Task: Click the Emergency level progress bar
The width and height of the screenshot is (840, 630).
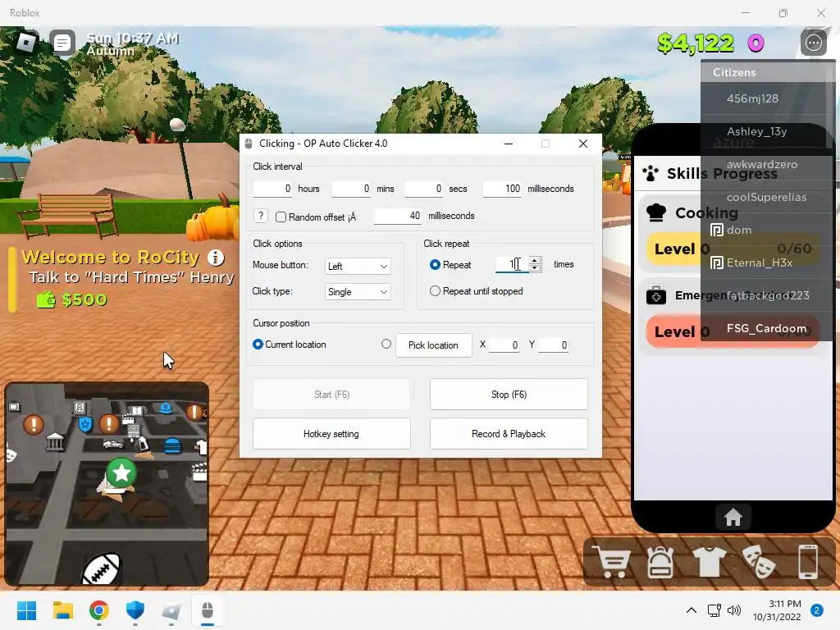Action: pos(733,331)
